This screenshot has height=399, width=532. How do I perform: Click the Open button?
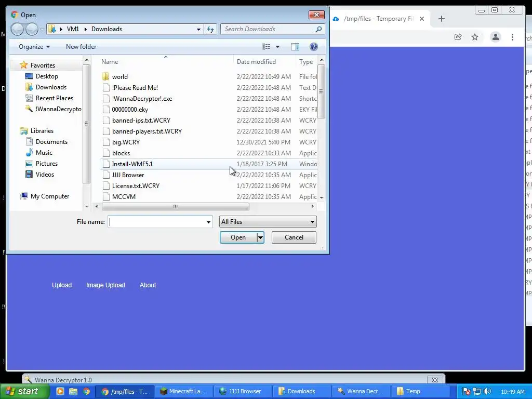click(238, 237)
